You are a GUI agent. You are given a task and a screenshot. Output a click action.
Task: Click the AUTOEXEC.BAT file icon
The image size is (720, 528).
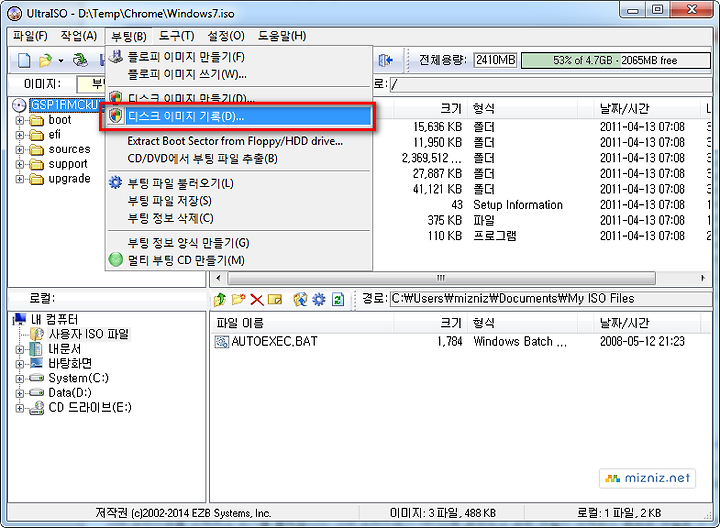221,342
